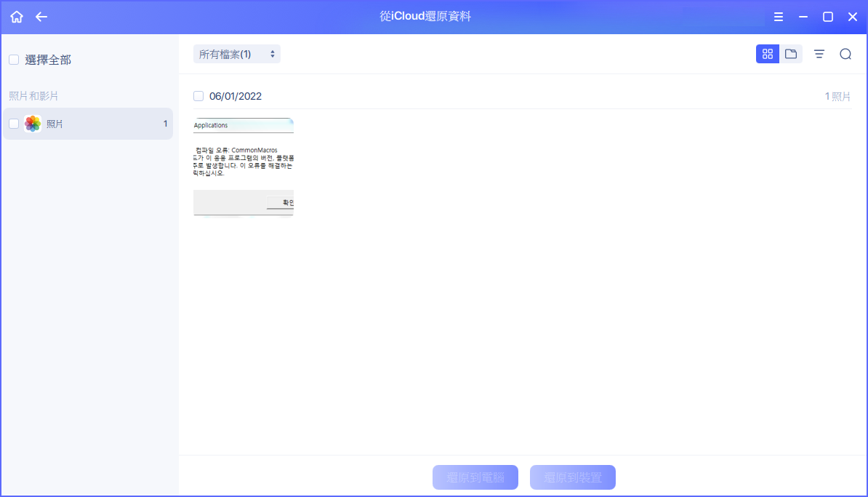Select the Applications error screenshot thumbnail
868x497 pixels.
tap(243, 166)
